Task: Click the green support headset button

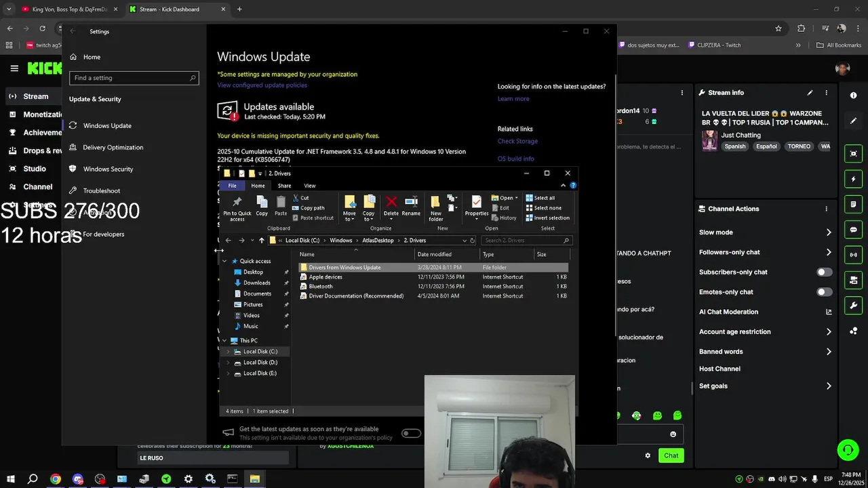Action: click(847, 450)
